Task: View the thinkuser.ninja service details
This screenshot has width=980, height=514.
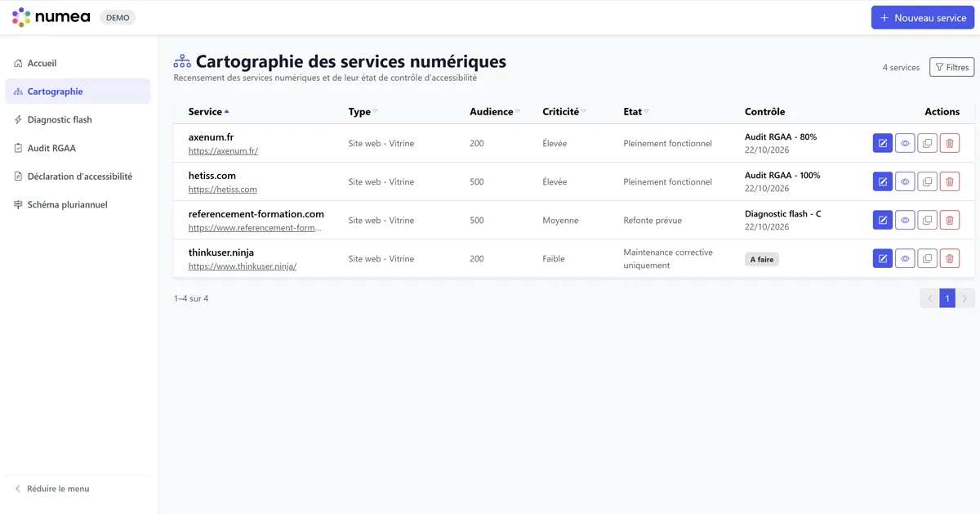Action: (905, 258)
